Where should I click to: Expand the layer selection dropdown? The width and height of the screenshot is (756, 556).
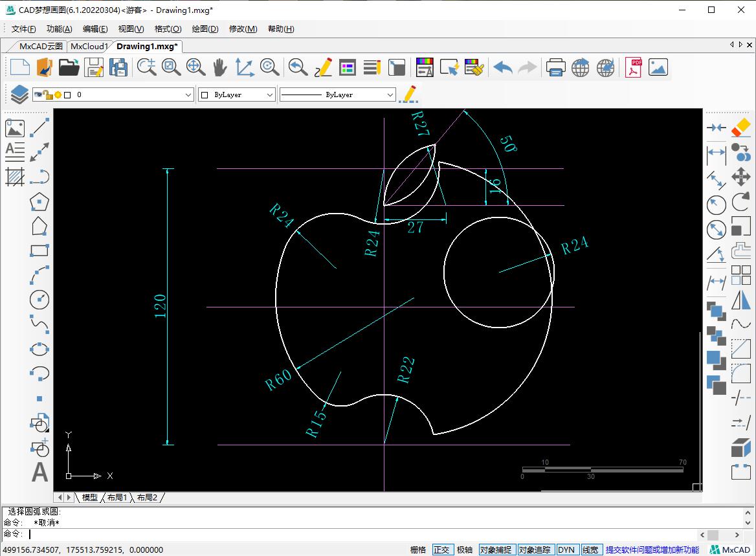[x=188, y=95]
